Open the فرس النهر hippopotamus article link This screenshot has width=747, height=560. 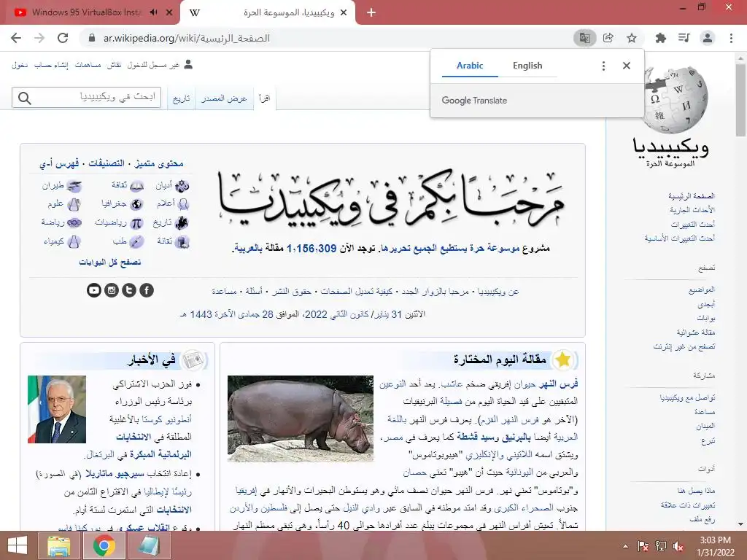point(558,384)
